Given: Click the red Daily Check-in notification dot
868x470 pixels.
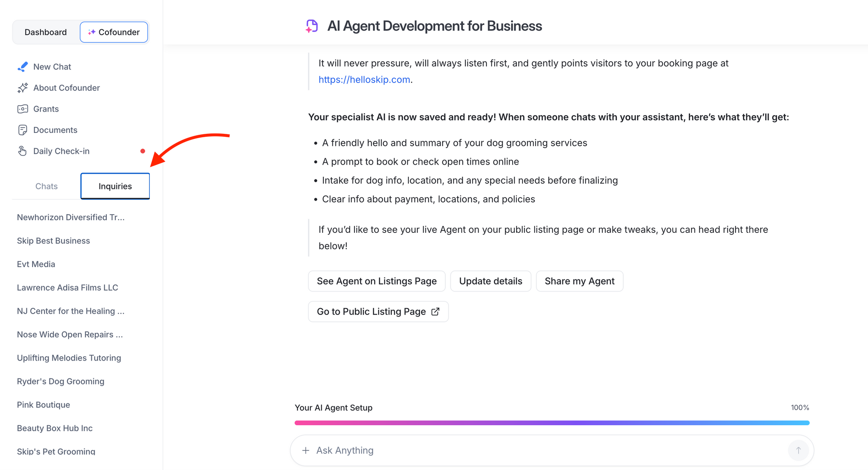Looking at the screenshot, I should tap(142, 151).
